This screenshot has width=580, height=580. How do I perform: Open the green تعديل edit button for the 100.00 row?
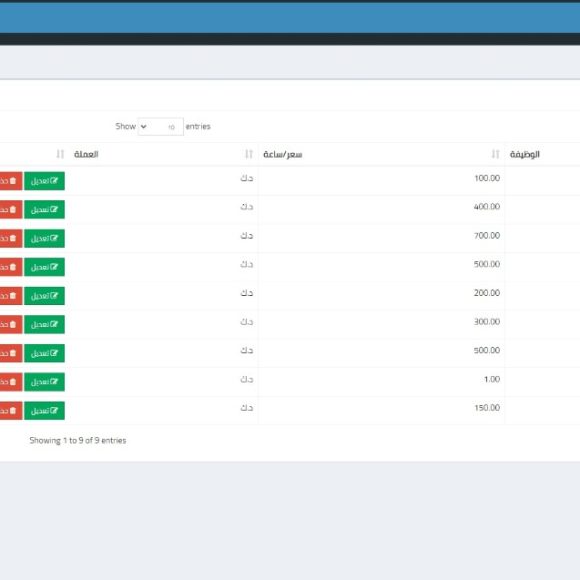pos(44,181)
